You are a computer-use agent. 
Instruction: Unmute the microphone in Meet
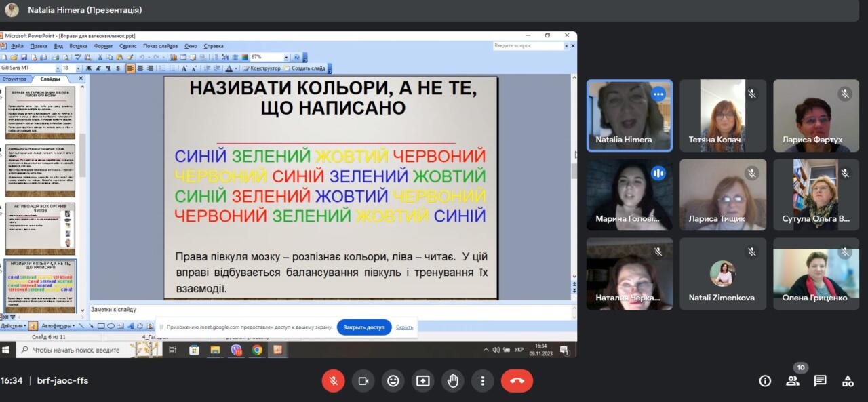[x=333, y=381]
